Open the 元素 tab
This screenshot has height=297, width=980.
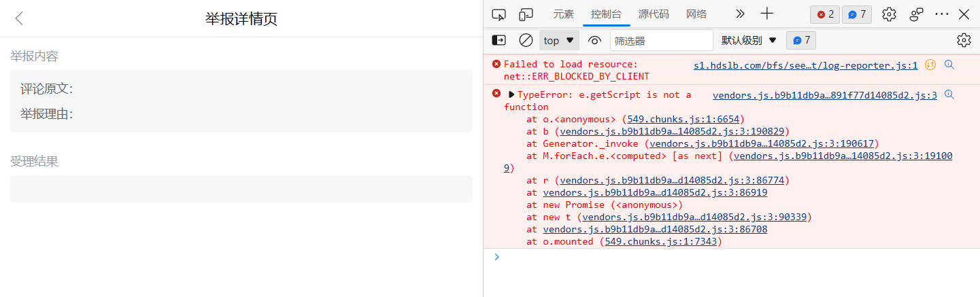tap(563, 14)
